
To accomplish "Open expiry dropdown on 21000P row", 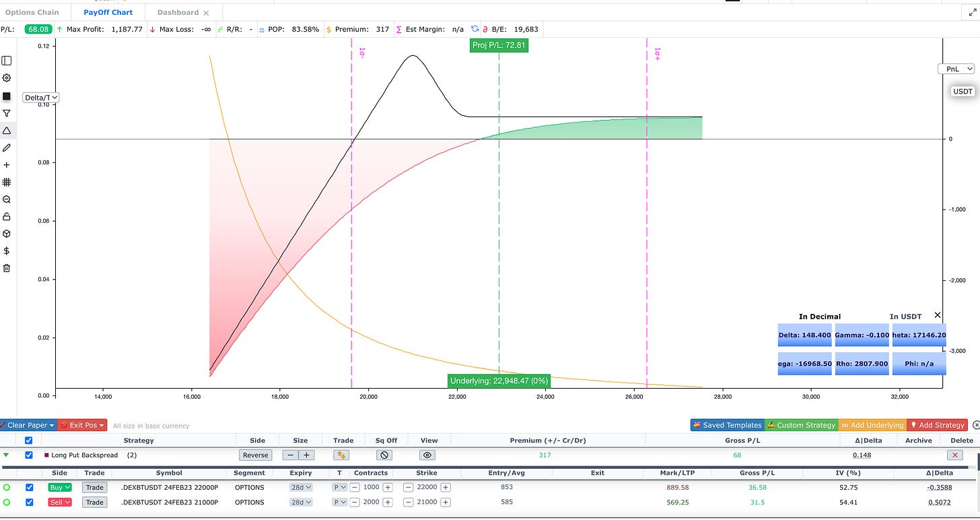I will (x=301, y=502).
